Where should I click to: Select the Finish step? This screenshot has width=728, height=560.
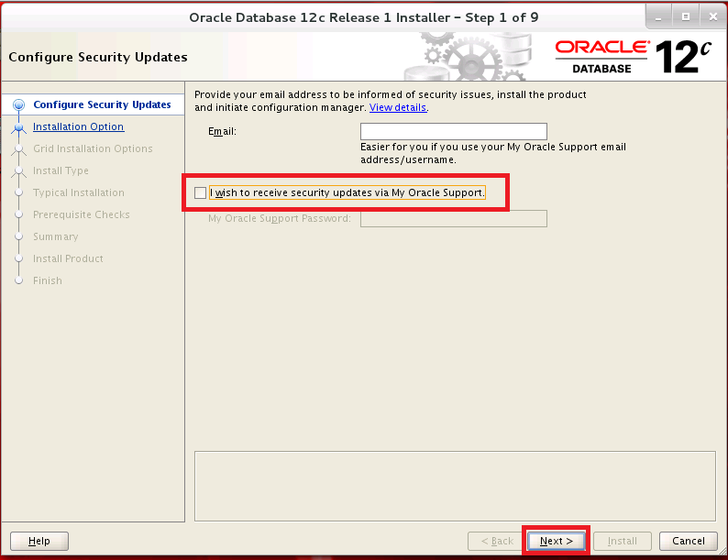48,280
